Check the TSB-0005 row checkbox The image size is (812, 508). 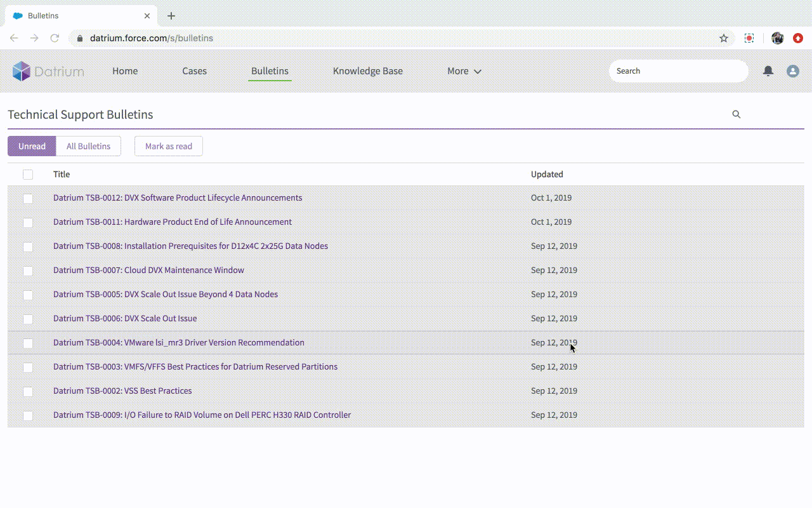click(28, 295)
